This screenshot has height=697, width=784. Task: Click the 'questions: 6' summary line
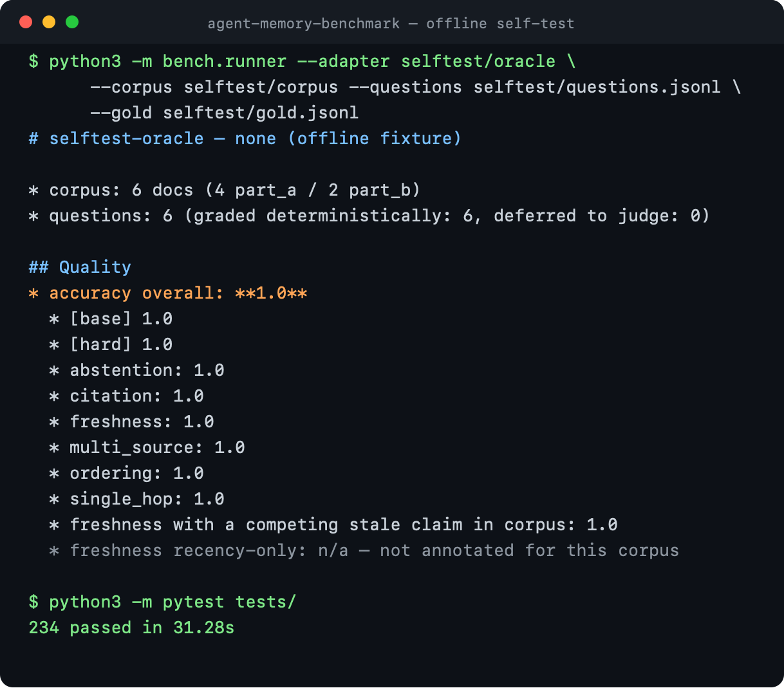[x=369, y=216]
